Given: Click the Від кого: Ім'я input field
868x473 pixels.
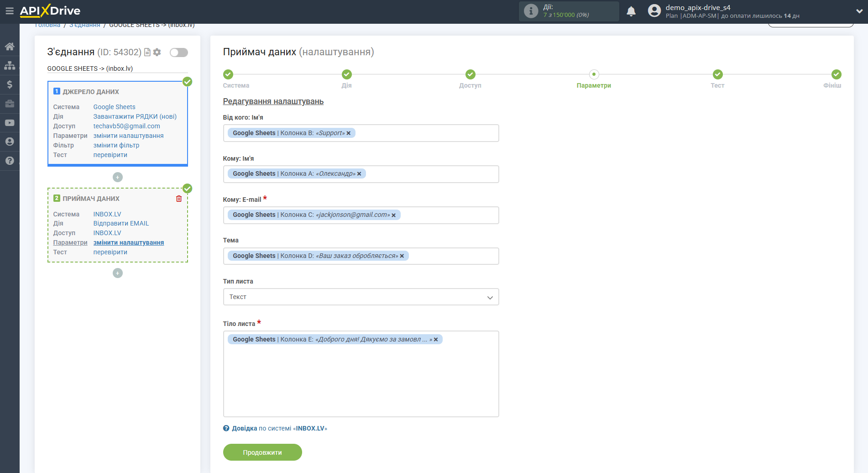Looking at the screenshot, I should pos(361,133).
